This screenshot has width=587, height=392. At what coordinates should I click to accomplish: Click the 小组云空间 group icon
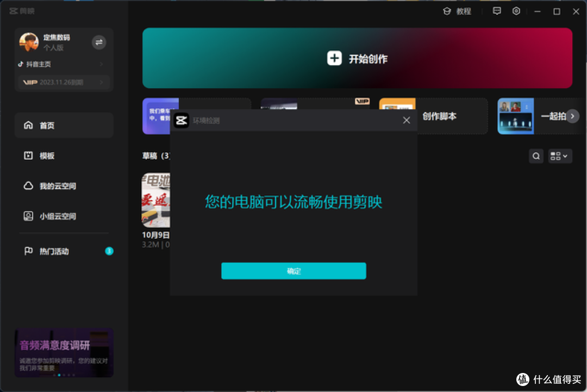pyautogui.click(x=28, y=216)
